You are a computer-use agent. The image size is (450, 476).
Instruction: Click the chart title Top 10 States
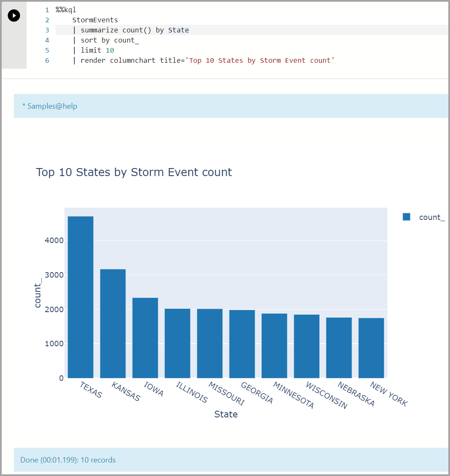coord(134,172)
